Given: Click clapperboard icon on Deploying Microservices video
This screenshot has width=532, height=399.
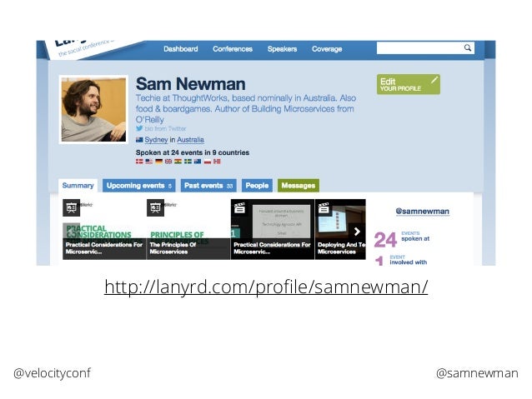Looking at the screenshot, I should click(324, 207).
